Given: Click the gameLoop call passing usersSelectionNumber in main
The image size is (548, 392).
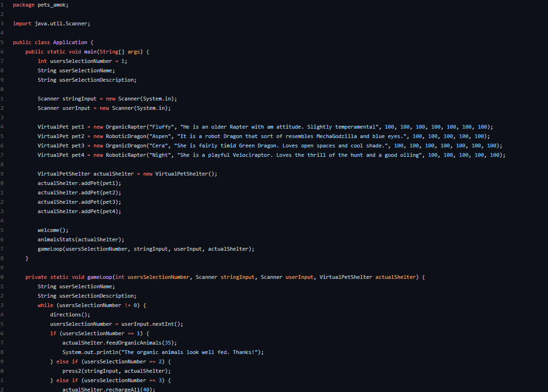Looking at the screenshot, I should pos(146,249).
